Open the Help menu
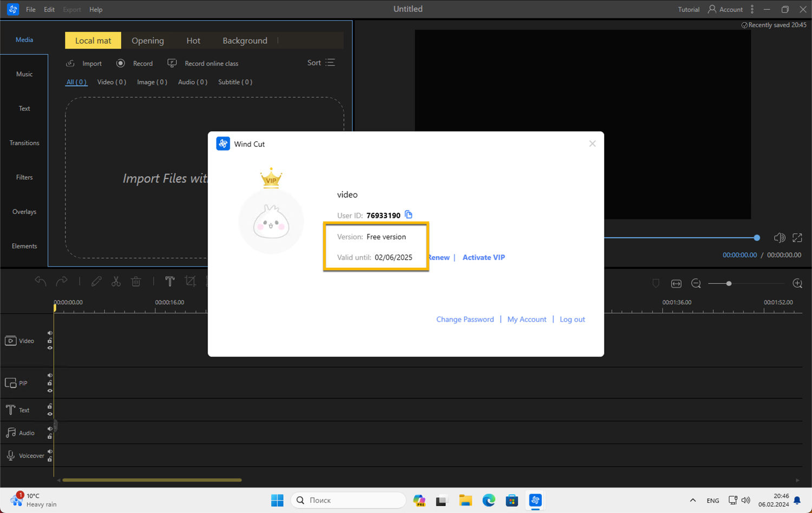 coord(96,9)
